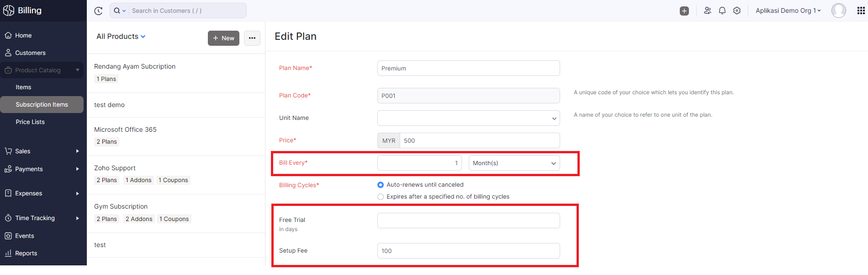Open the quick create plus icon
This screenshot has height=275, width=868.
[684, 11]
